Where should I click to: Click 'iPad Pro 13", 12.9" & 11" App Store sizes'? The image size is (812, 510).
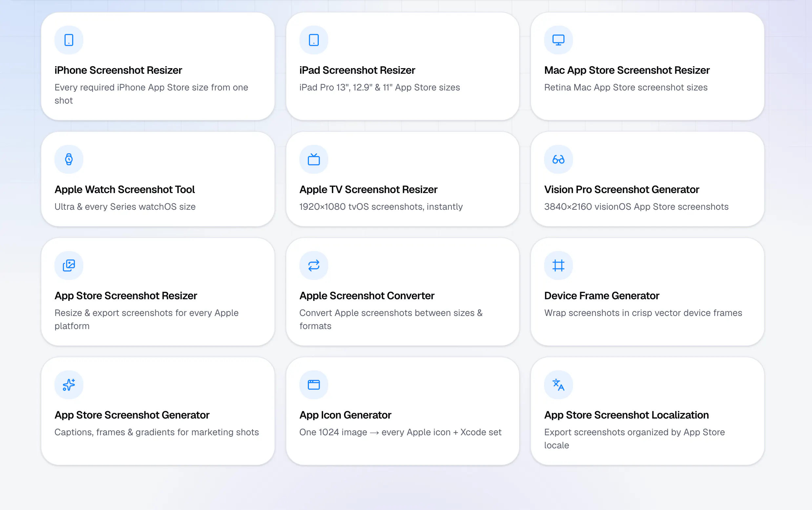point(380,87)
